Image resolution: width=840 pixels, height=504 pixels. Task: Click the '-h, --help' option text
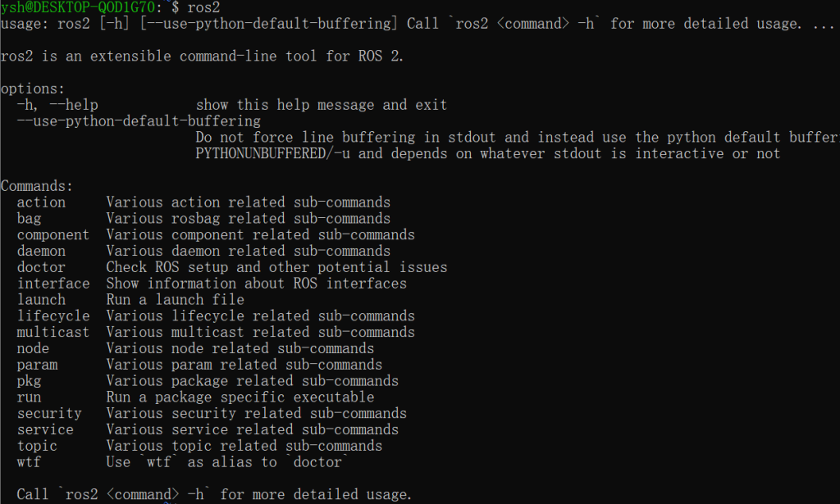57,105
